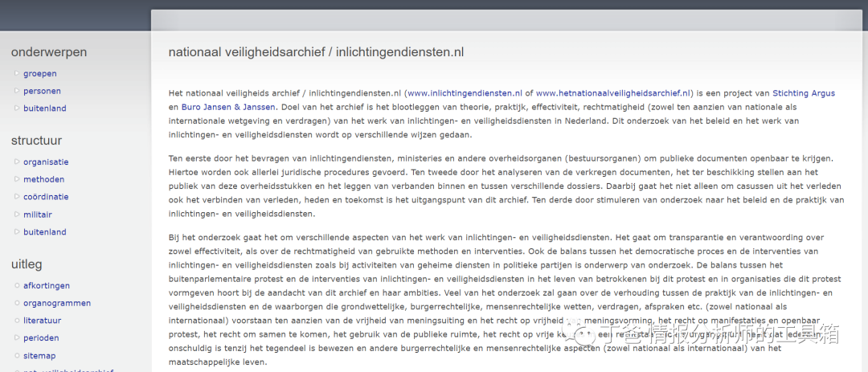
Task: Click the page title nationaal veiligheidsarchief / inlichtingendiensten.nl
Action: click(x=316, y=52)
